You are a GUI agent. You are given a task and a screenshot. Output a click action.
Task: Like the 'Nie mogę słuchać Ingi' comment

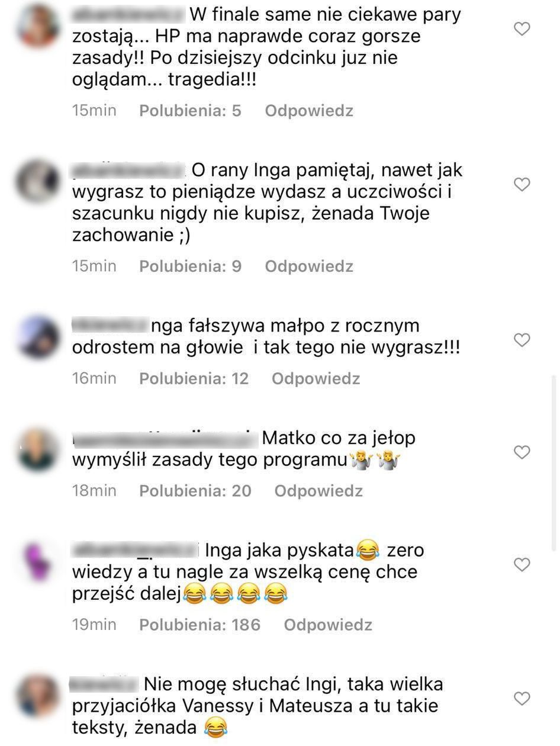pyautogui.click(x=521, y=699)
